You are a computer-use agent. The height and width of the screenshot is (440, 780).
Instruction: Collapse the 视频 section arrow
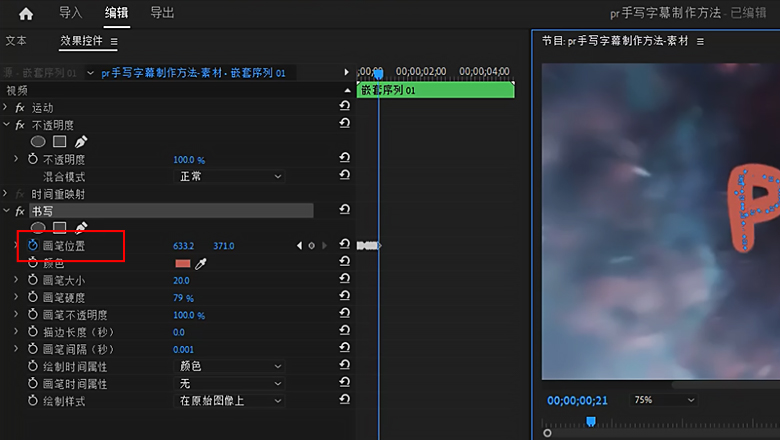click(347, 90)
